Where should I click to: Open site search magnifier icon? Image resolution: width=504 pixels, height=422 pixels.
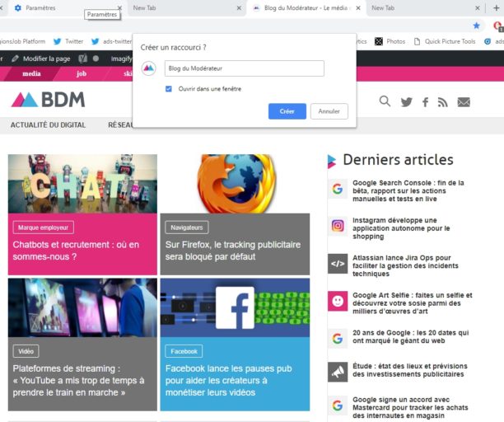coord(385,101)
